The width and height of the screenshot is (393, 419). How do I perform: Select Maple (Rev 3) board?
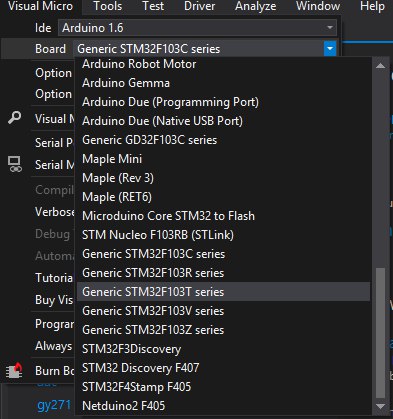(x=223, y=178)
